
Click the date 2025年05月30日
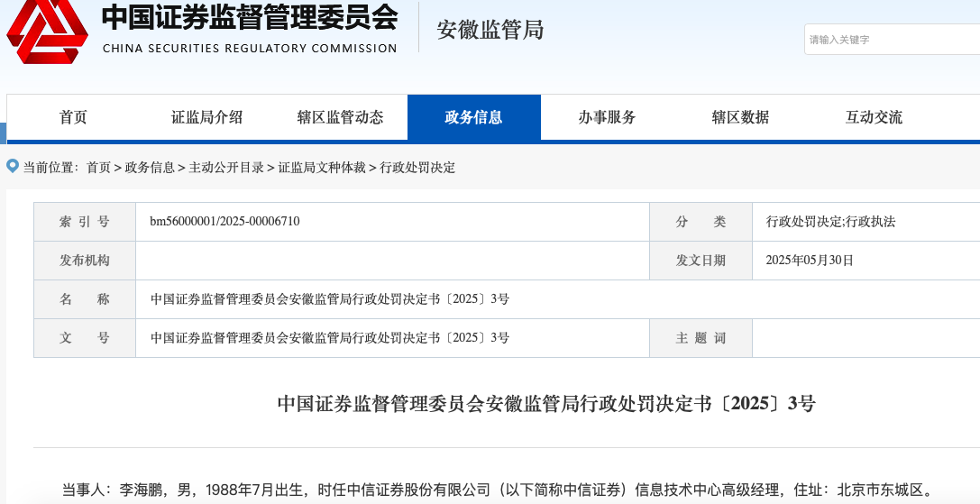tap(810, 261)
